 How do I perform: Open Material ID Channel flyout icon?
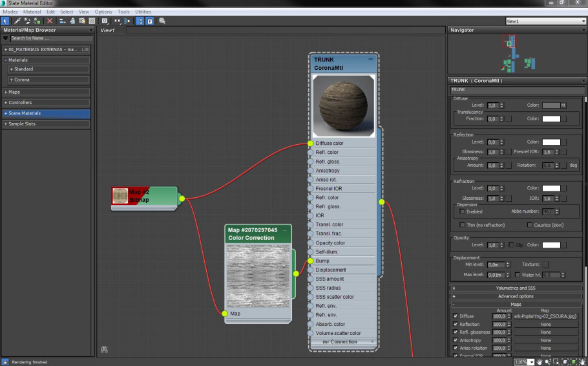point(105,21)
